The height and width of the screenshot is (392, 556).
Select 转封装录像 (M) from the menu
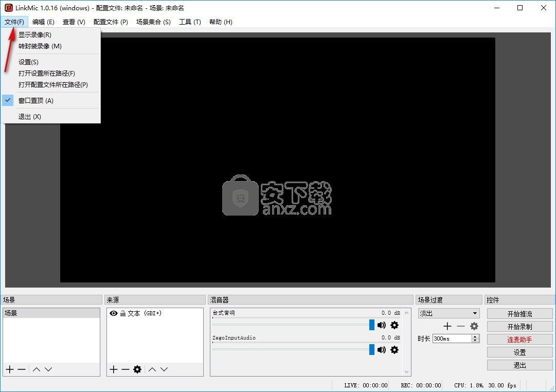[40, 46]
